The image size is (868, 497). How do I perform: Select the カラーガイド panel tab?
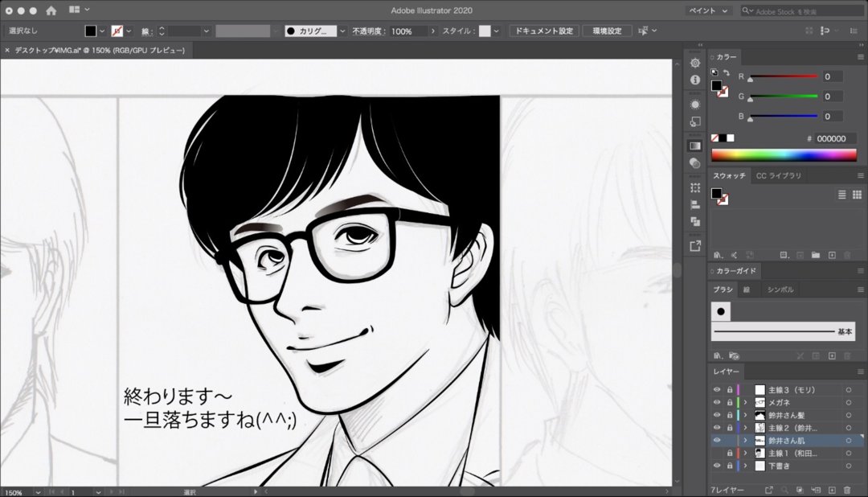735,271
